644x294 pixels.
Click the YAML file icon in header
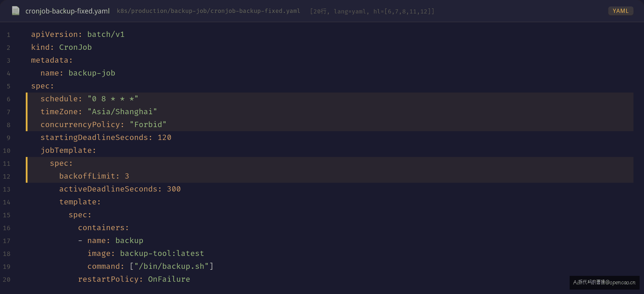[x=16, y=11]
